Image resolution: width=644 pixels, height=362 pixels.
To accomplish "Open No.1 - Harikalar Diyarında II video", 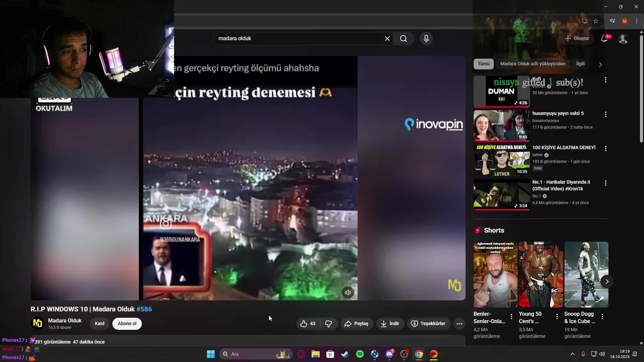I will tap(561, 186).
